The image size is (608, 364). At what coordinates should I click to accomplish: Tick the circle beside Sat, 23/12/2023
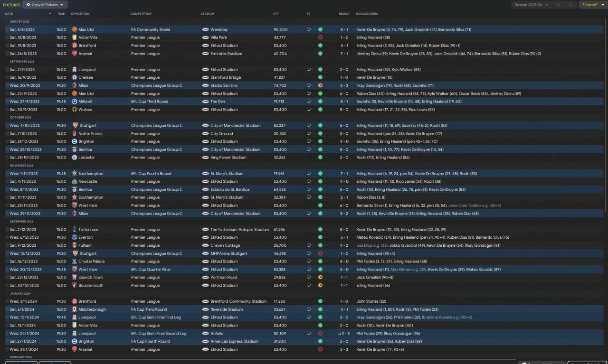click(7, 277)
